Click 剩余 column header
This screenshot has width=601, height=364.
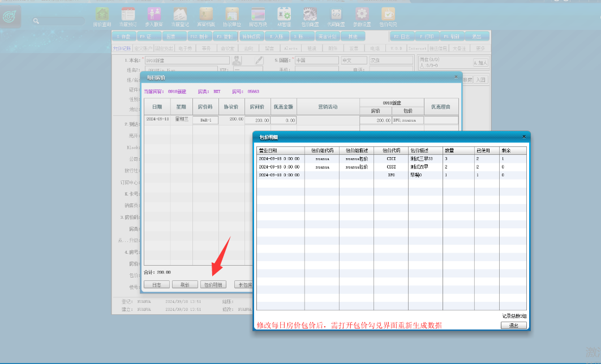[513, 150]
